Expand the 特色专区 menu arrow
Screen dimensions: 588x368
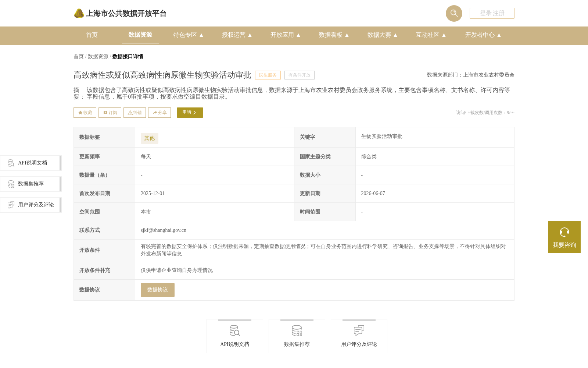click(x=201, y=35)
